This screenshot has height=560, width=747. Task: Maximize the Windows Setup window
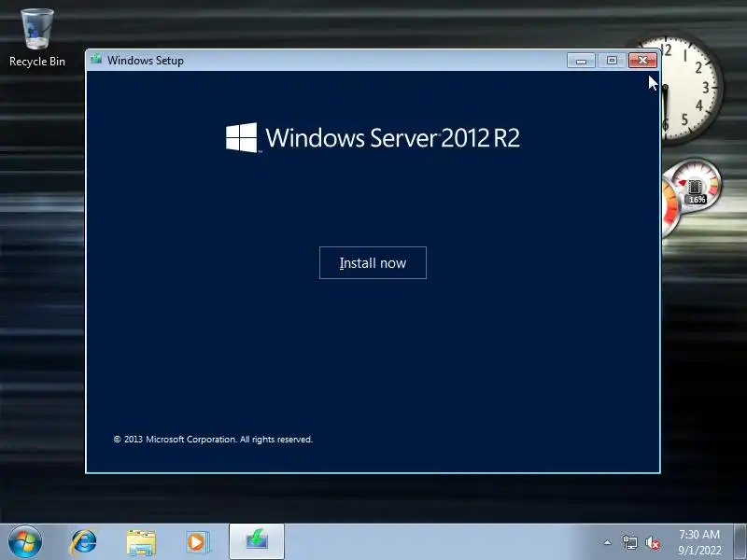pyautogui.click(x=612, y=61)
